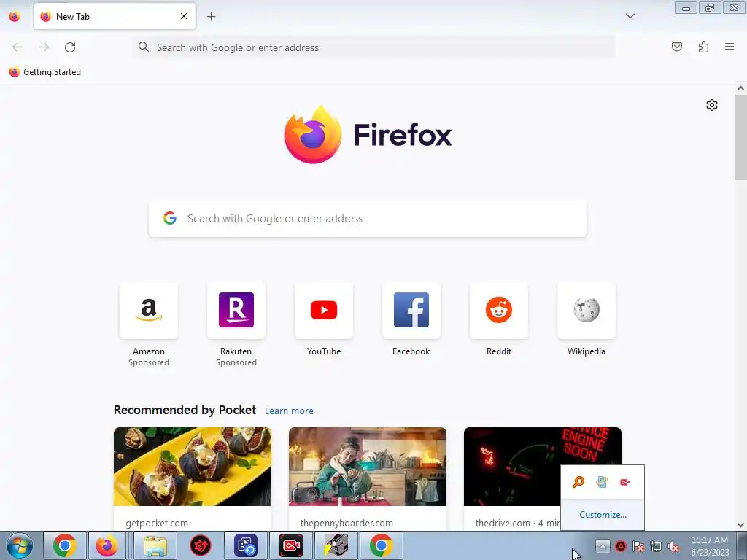Viewport: 747px width, 560px height.
Task: Click the orange magnifier tray popup icon
Action: point(578,482)
